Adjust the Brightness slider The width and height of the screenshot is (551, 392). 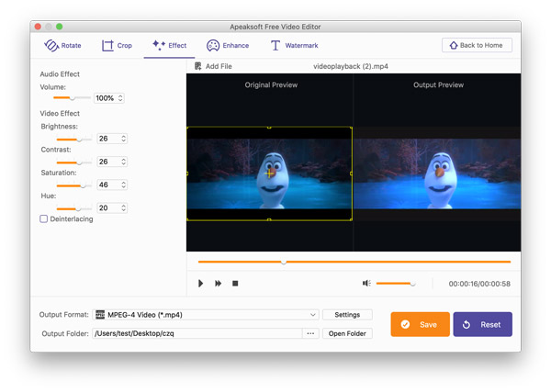coord(74,140)
